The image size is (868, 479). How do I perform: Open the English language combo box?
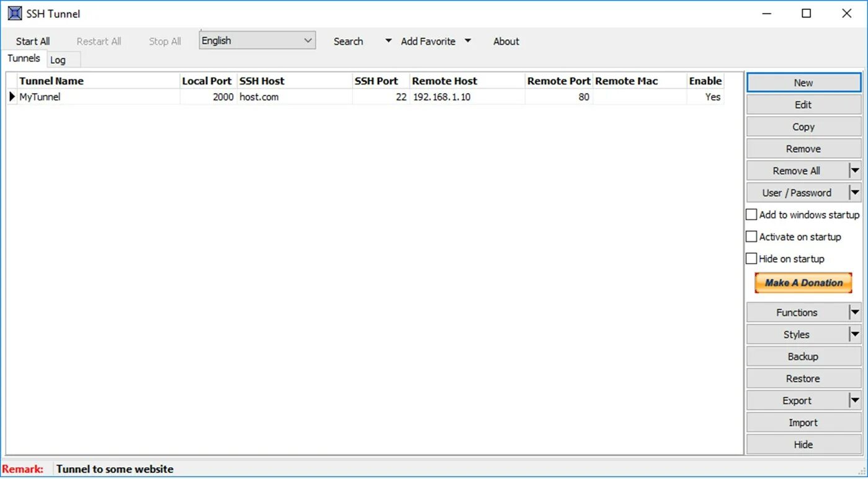pyautogui.click(x=257, y=40)
